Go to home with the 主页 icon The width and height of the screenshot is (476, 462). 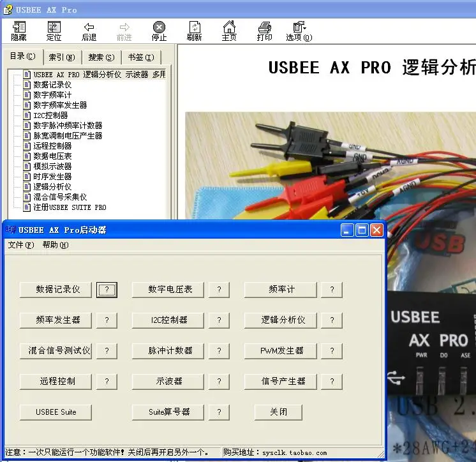click(x=229, y=31)
